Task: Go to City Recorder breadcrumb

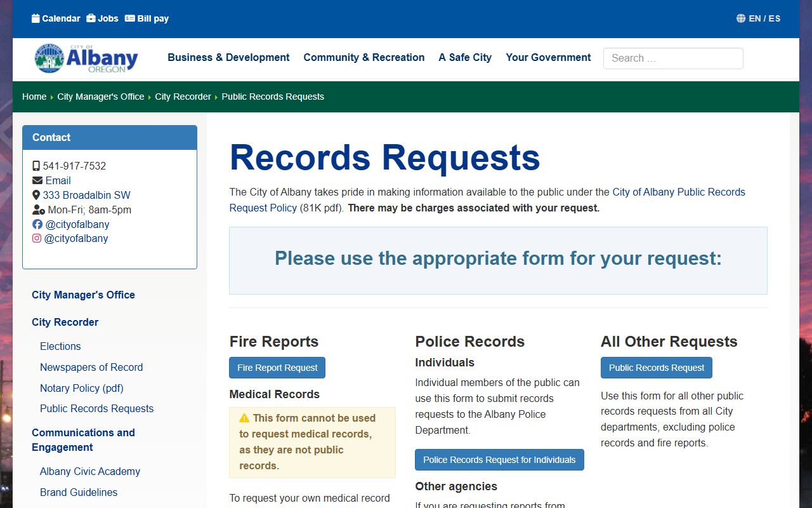Action: pos(183,97)
